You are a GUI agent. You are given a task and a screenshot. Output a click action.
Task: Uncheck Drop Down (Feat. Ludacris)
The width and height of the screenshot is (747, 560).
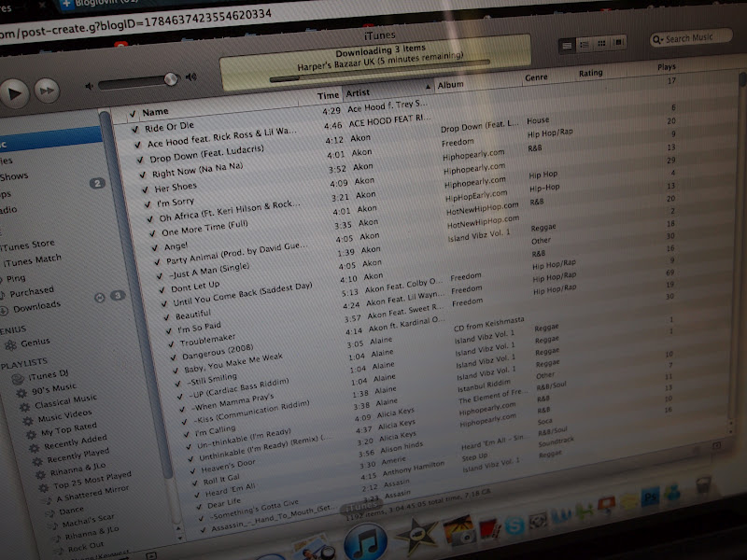coord(140,160)
